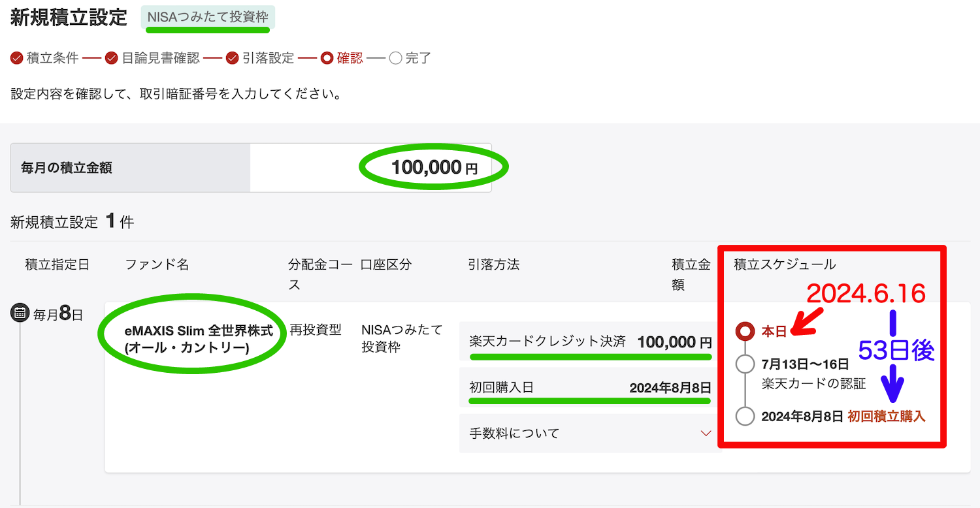This screenshot has width=980, height=508.
Task: Click the 積立金額 column header
Action: pos(691,274)
